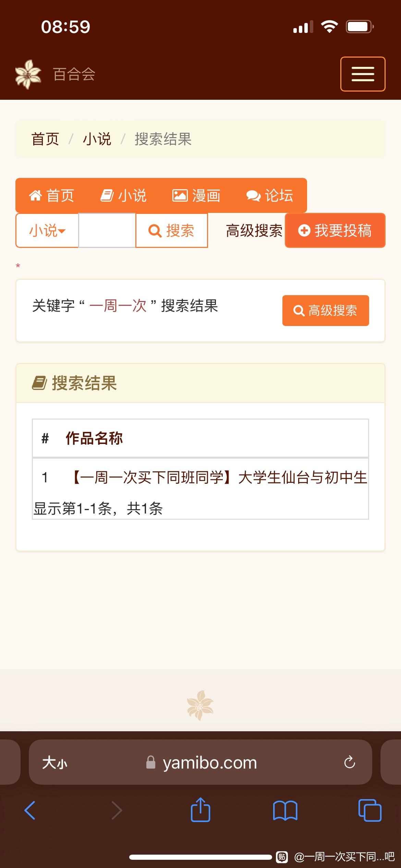This screenshot has width=401, height=868.
Task: Click the 搜索 search button
Action: coord(172,230)
